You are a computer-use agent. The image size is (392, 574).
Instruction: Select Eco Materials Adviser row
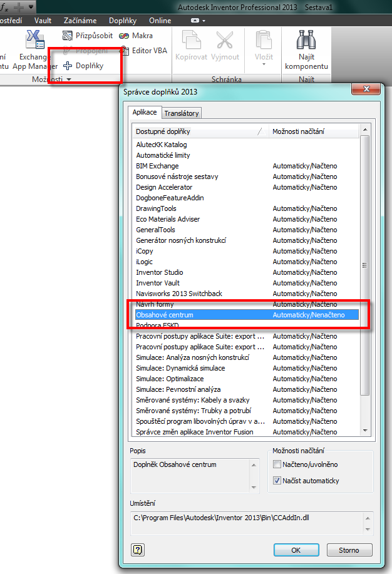pyautogui.click(x=246, y=219)
